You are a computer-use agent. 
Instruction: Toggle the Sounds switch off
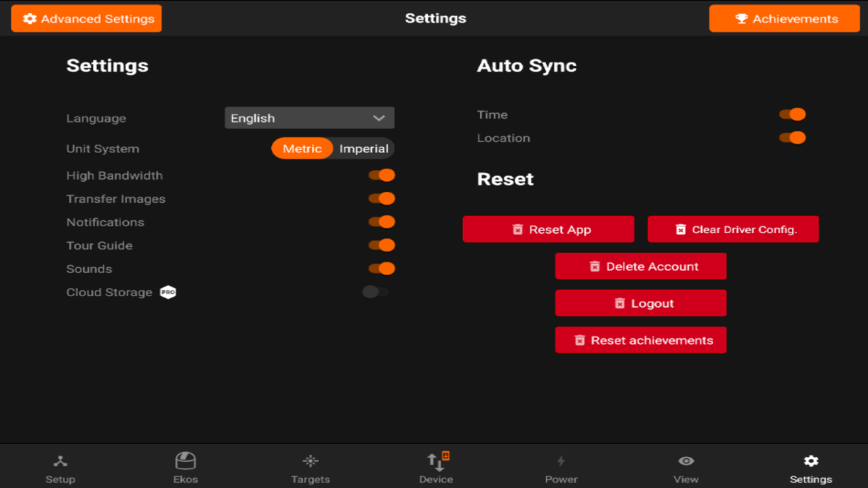pyautogui.click(x=382, y=268)
